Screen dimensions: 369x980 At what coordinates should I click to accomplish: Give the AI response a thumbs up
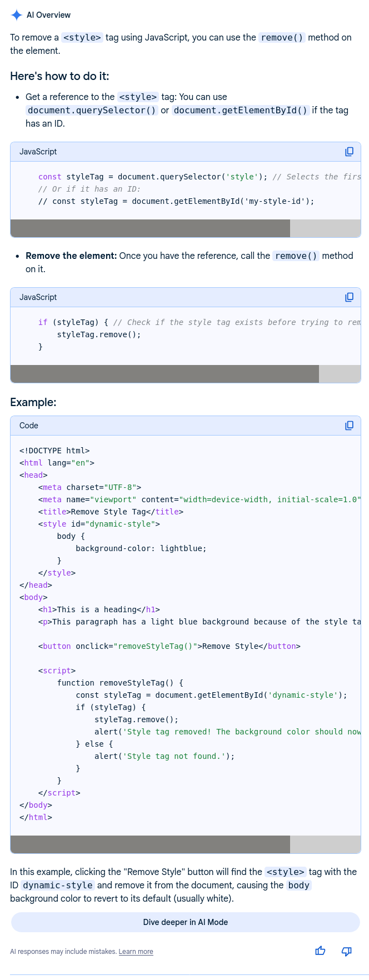pos(320,951)
